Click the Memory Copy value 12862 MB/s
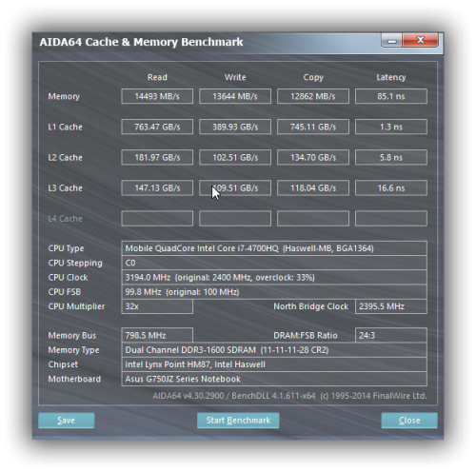Image resolution: width=476 pixels, height=472 pixels. [x=313, y=96]
